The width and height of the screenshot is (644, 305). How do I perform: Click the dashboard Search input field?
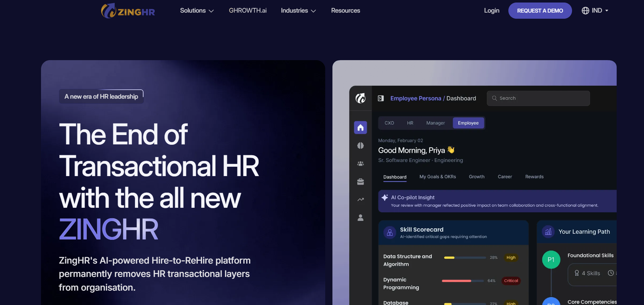point(538,98)
